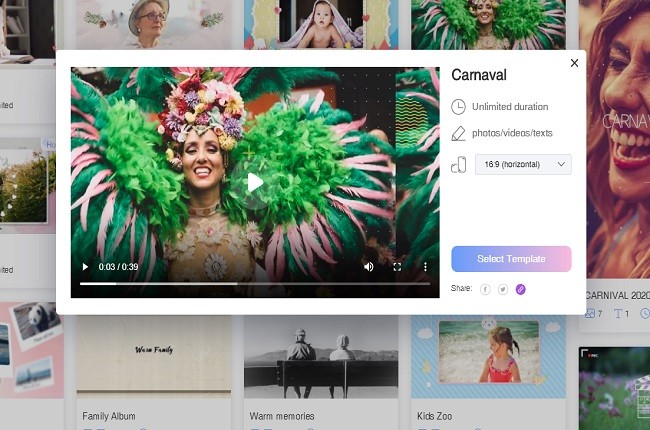This screenshot has width=650, height=430.
Task: Open the older woman with hat template thumbnail
Action: pos(153,24)
